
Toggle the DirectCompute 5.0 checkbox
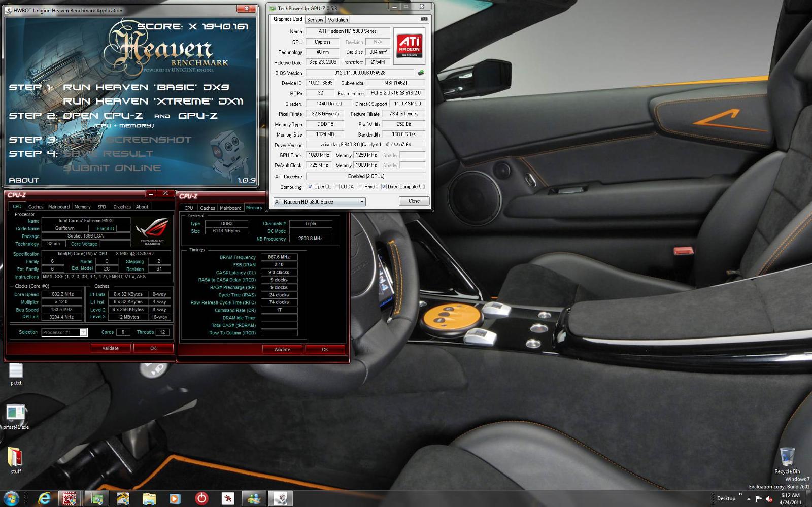(384, 187)
